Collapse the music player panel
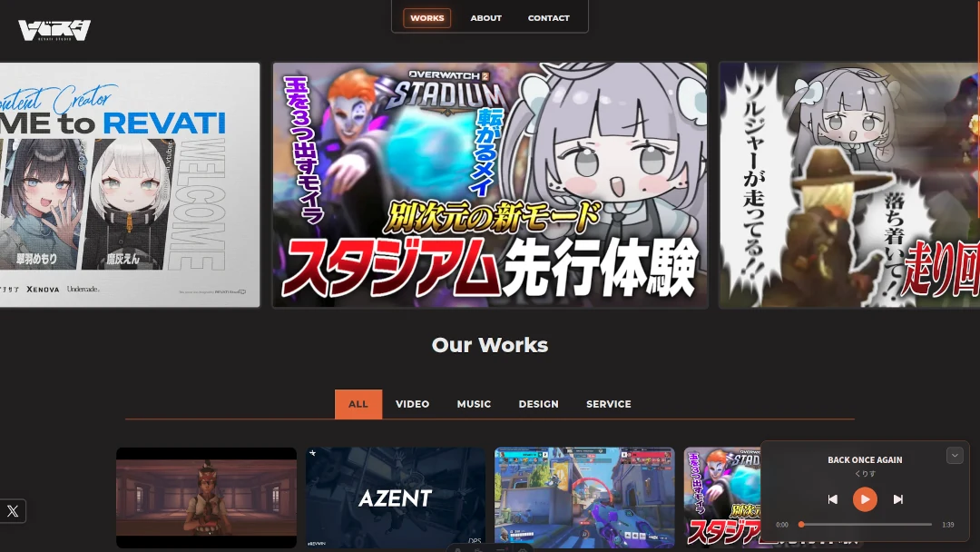The height and width of the screenshot is (552, 980). pyautogui.click(x=955, y=456)
